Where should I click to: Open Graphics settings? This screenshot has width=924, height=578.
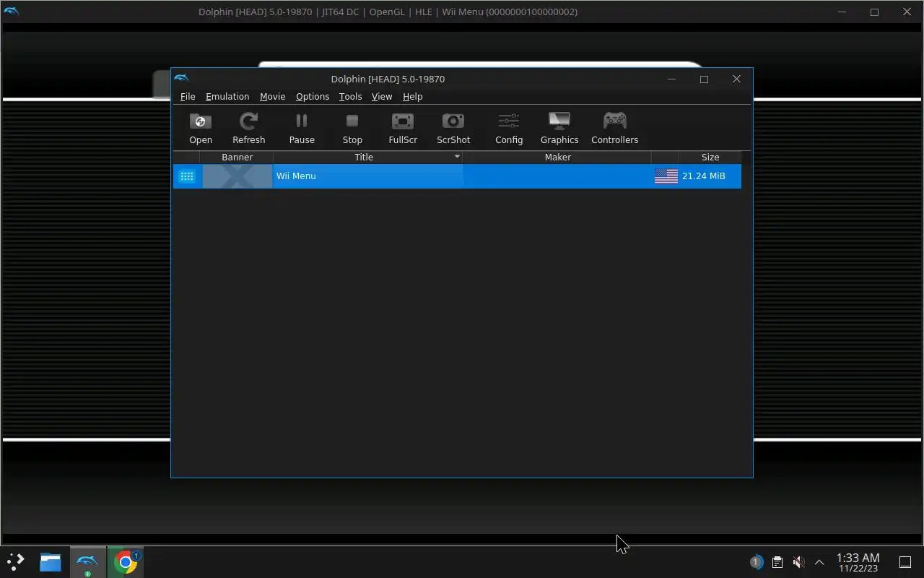click(x=559, y=129)
